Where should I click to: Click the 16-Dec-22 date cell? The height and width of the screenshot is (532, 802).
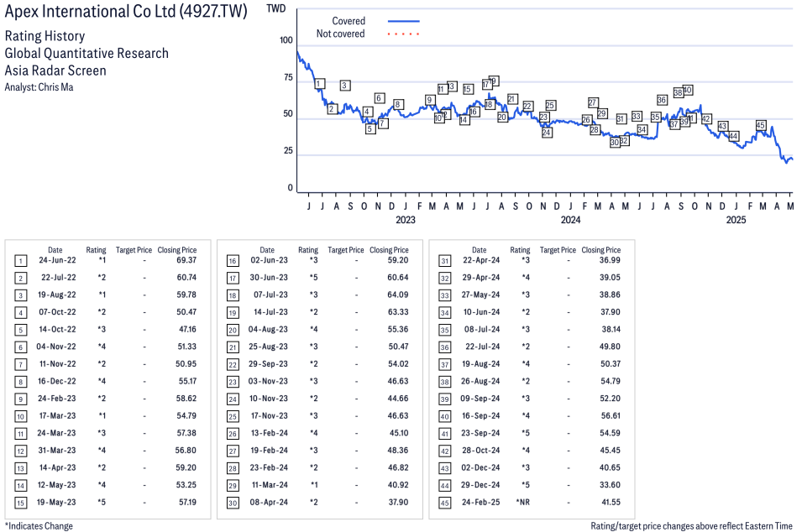click(x=57, y=381)
